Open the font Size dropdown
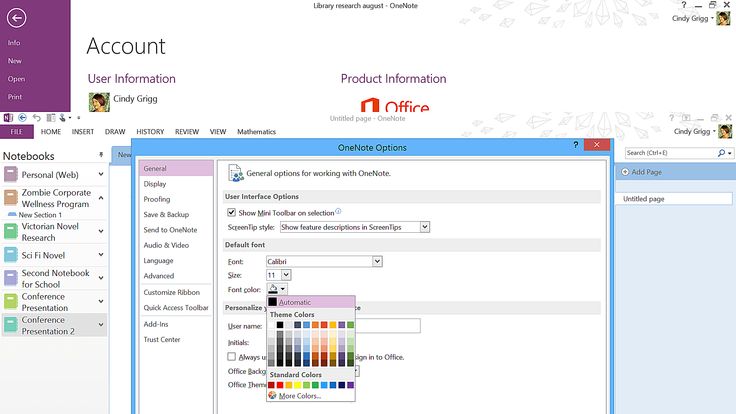This screenshot has height=414, width=736. click(x=286, y=275)
